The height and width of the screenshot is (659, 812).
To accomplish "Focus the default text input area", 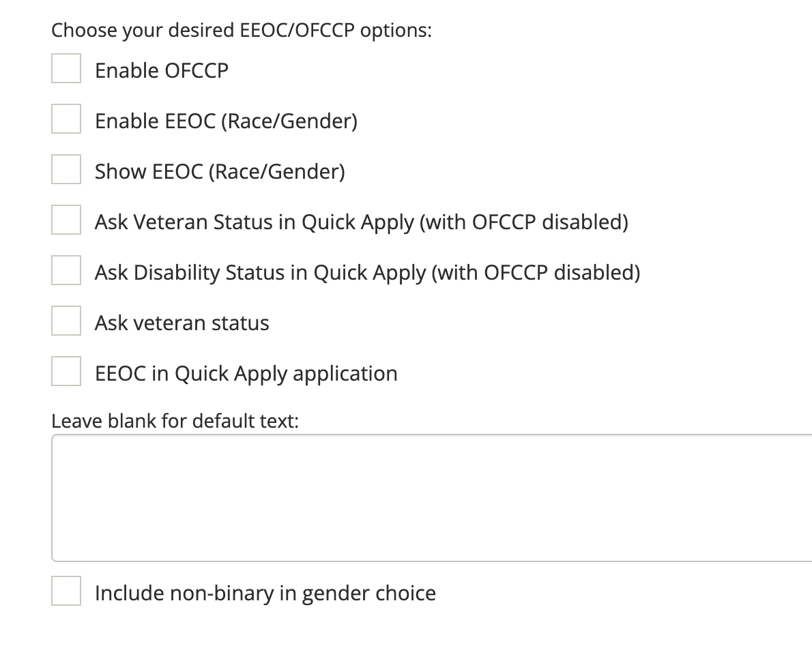I will pyautogui.click(x=431, y=497).
